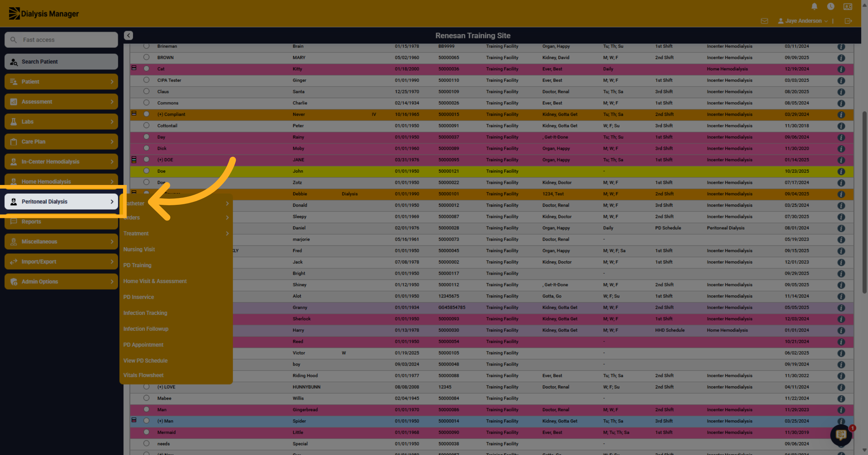This screenshot has width=868, height=455.
Task: Expand the Care Plan sidebar menu
Action: click(x=61, y=142)
